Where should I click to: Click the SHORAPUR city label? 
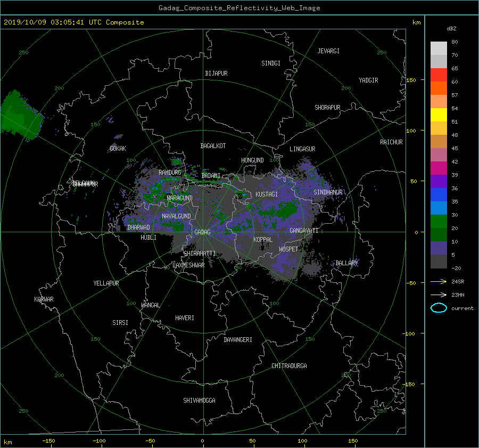pos(327,107)
